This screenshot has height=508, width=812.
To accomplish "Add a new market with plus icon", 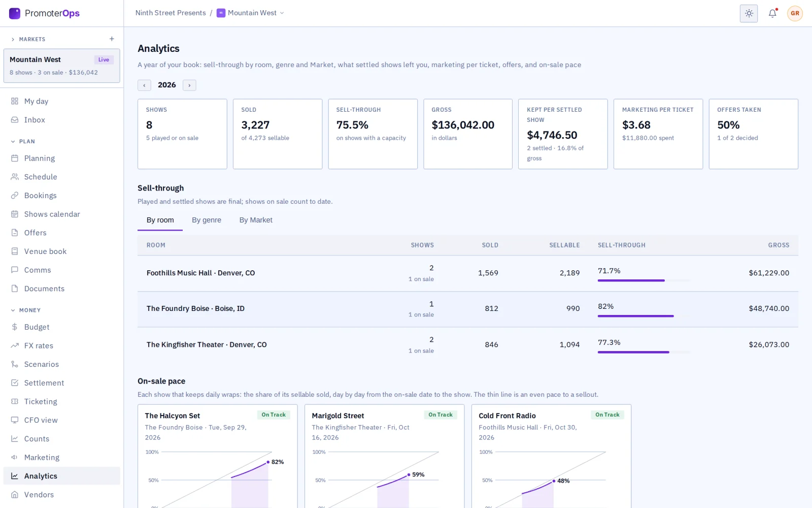I will point(112,39).
